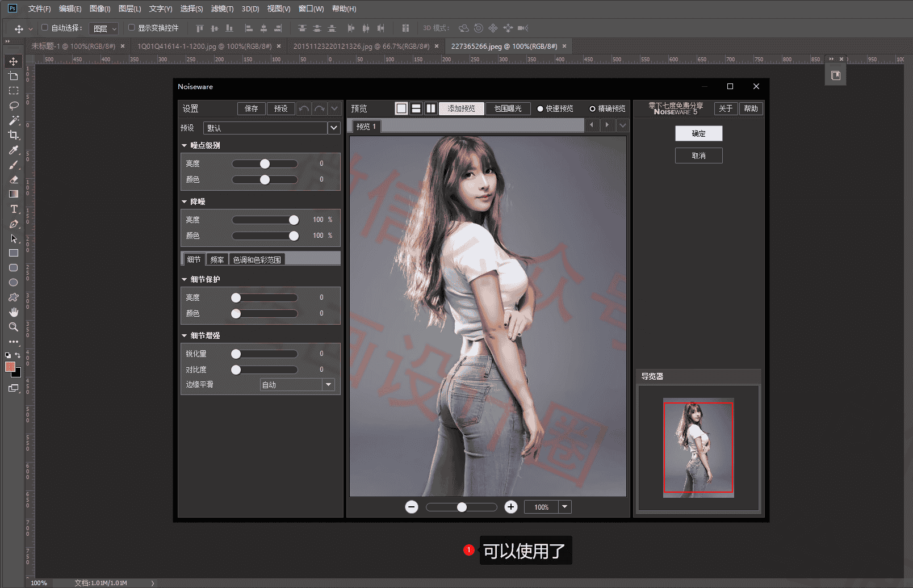Click the 降噪 亮度 slider handle
Viewport: 913px width, 588px height.
[x=294, y=220]
